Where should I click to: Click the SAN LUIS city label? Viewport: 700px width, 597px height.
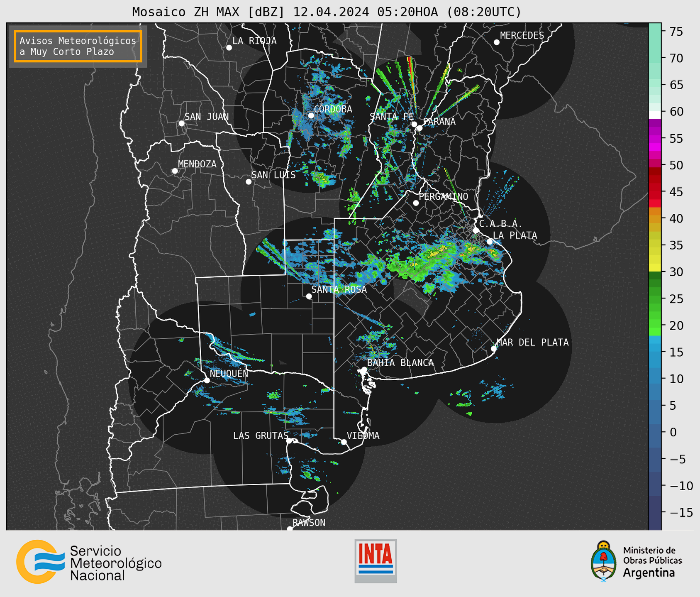pyautogui.click(x=274, y=175)
